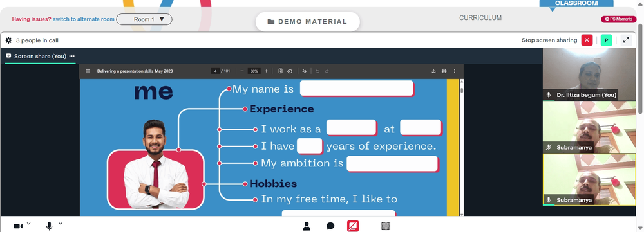Open the Room 1 dropdown
This screenshot has height=232, width=644.
tap(144, 19)
